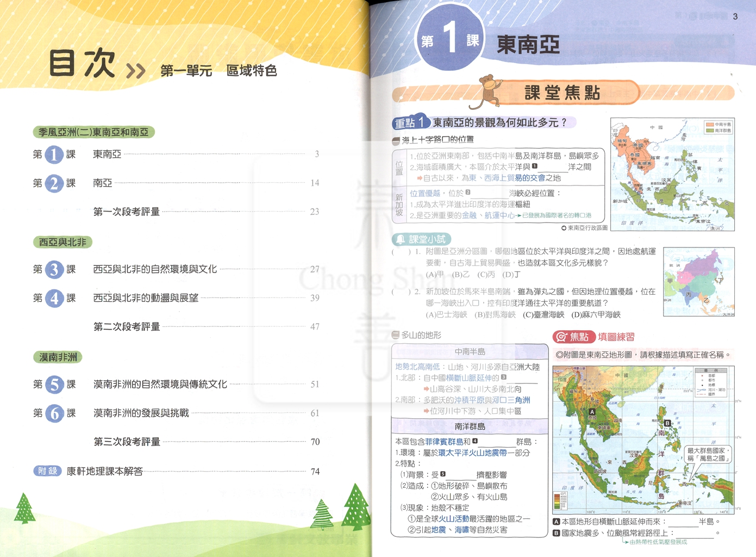Click blank 3 after 橫斷山脈延伸的
The height and width of the screenshot is (557, 756).
[522, 378]
